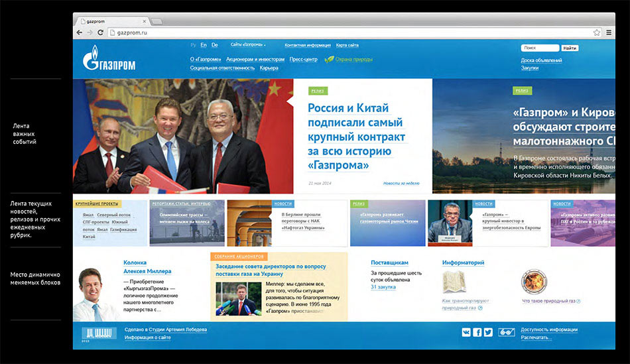This screenshot has height=364, width=630.
Task: Click the browser back arrow
Action: [x=80, y=32]
